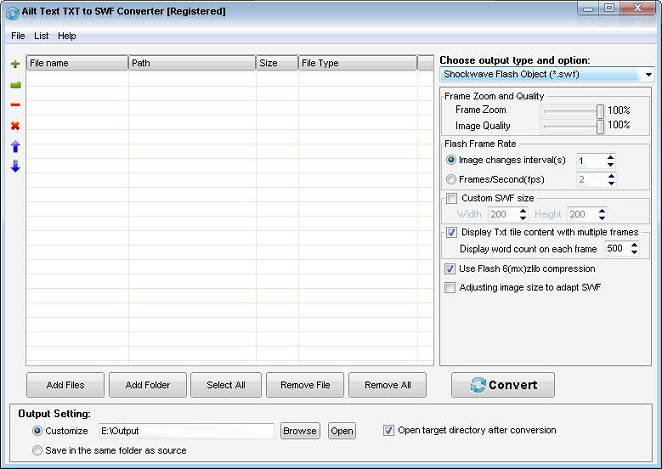Click the green plus add-file icon
The width and height of the screenshot is (662, 469).
[15, 64]
